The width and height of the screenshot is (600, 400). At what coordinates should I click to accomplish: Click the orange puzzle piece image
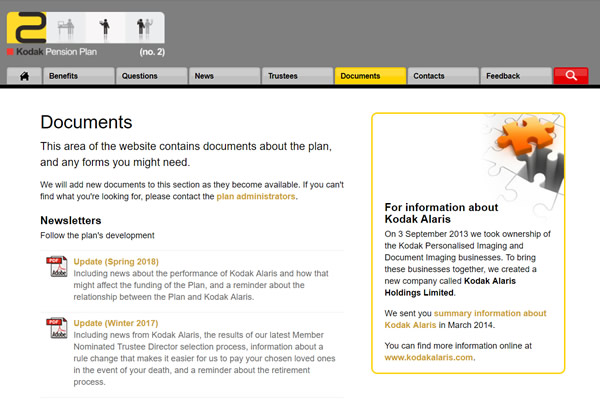527,136
